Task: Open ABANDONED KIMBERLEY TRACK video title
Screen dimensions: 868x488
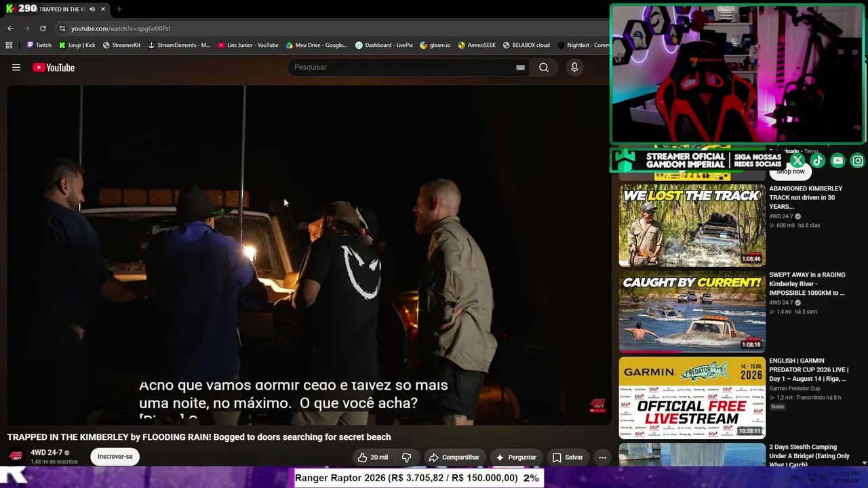Action: 806,197
